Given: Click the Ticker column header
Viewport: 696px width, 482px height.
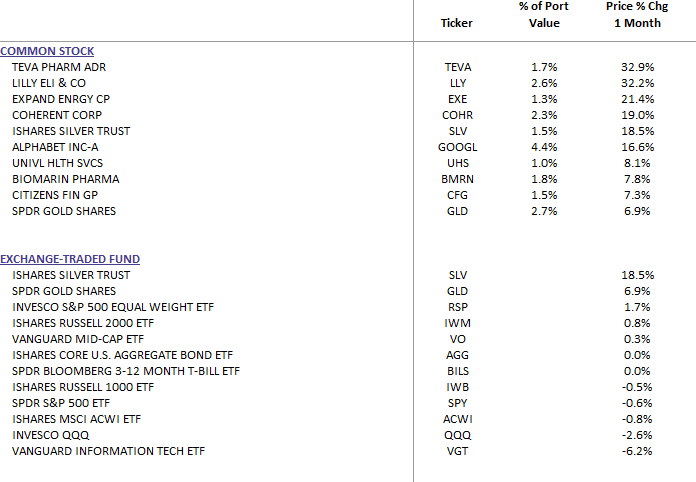Looking at the screenshot, I should pyautogui.click(x=457, y=23).
